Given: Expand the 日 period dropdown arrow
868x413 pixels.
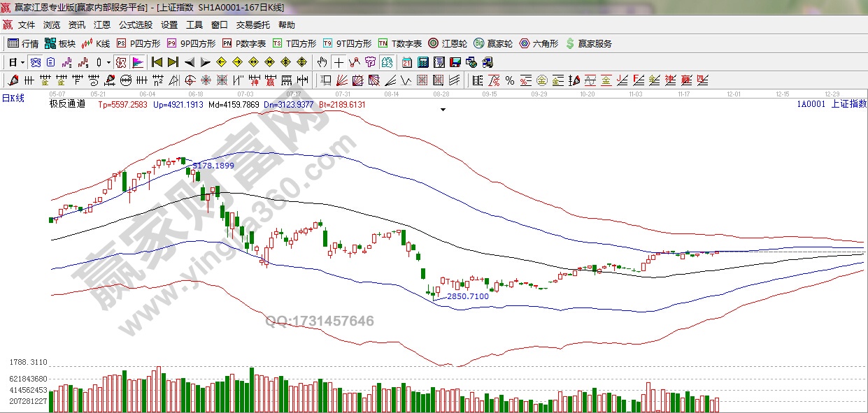Looking at the screenshot, I should [22, 62].
